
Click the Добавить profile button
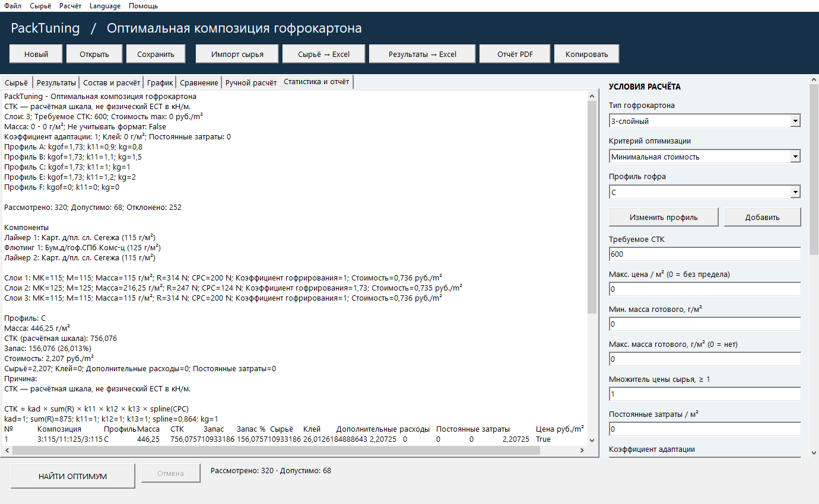pos(763,217)
